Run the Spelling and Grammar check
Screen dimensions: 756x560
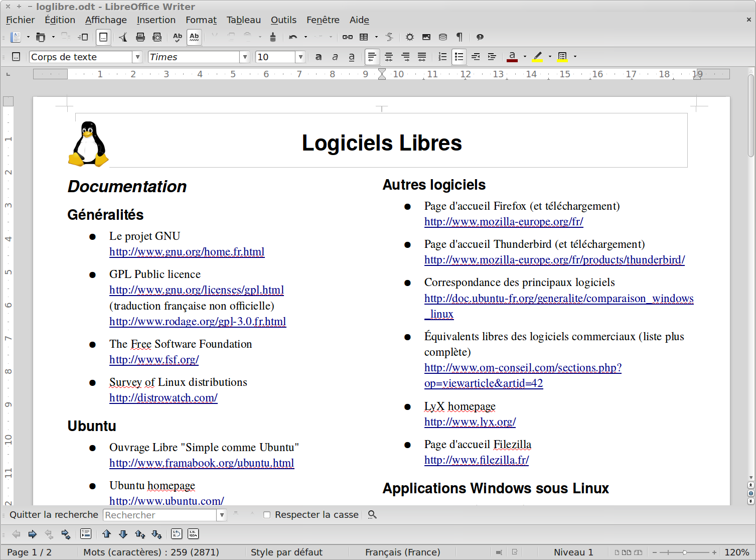click(178, 37)
